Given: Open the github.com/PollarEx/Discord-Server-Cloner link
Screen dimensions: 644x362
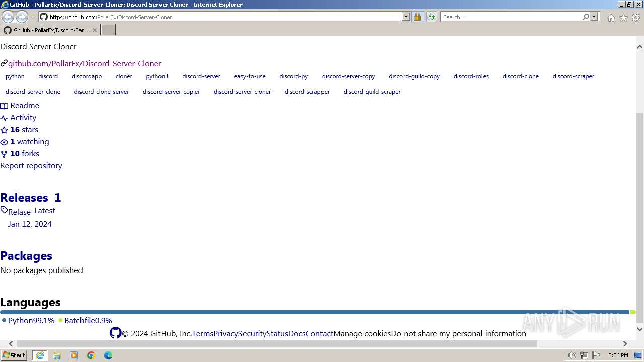Looking at the screenshot, I should coord(85,63).
